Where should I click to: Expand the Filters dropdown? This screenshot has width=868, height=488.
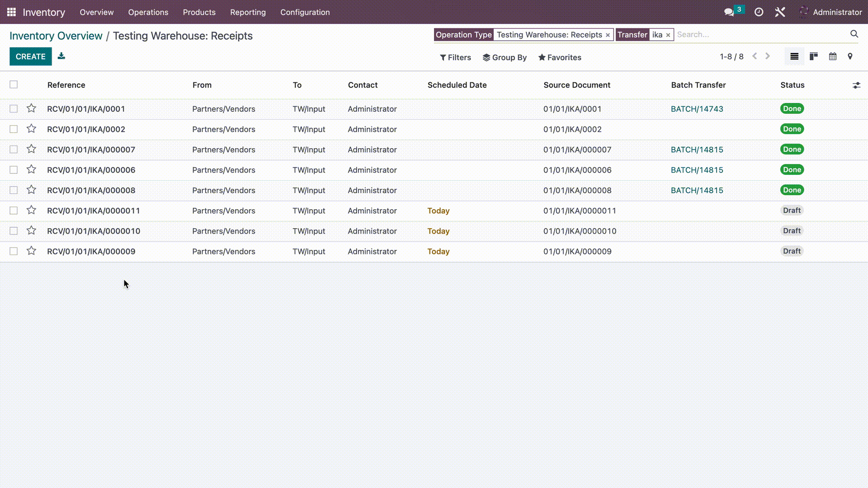click(455, 57)
